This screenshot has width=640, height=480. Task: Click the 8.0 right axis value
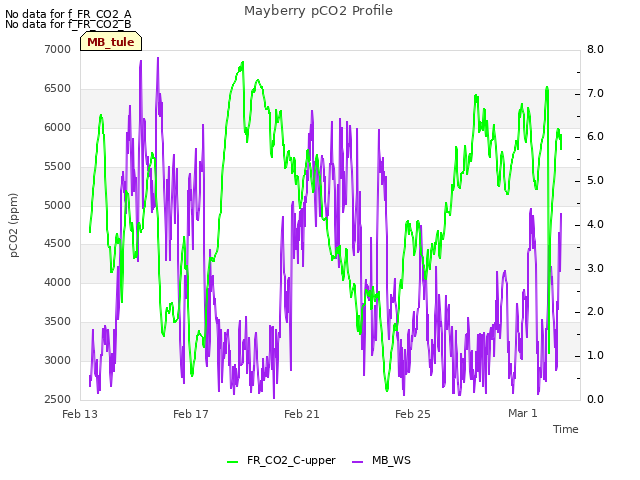tap(595, 49)
